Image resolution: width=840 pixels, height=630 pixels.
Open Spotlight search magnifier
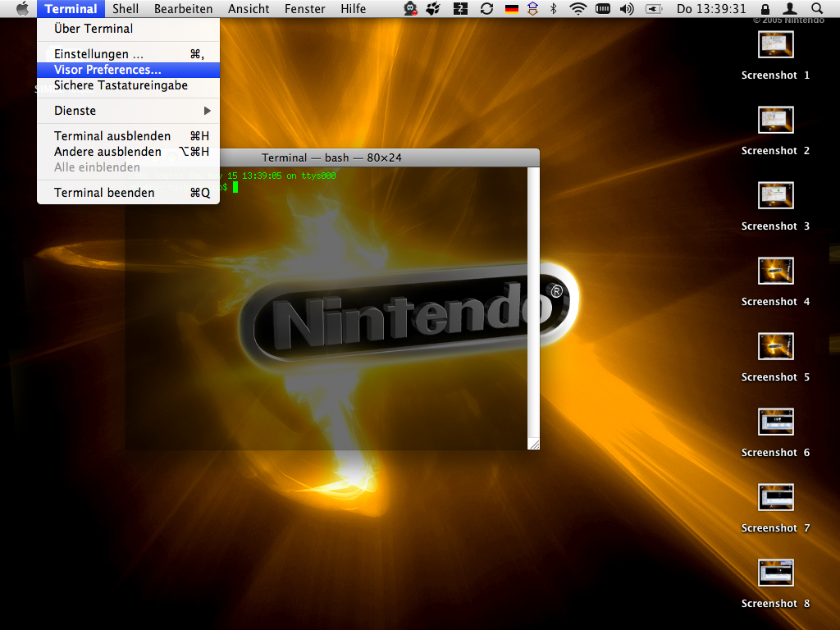(816, 8)
